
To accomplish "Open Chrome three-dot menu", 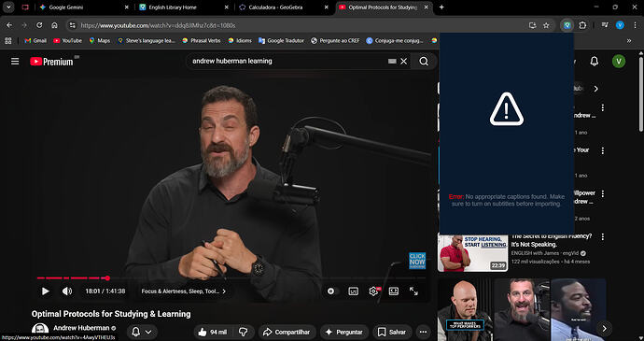I will (636, 25).
